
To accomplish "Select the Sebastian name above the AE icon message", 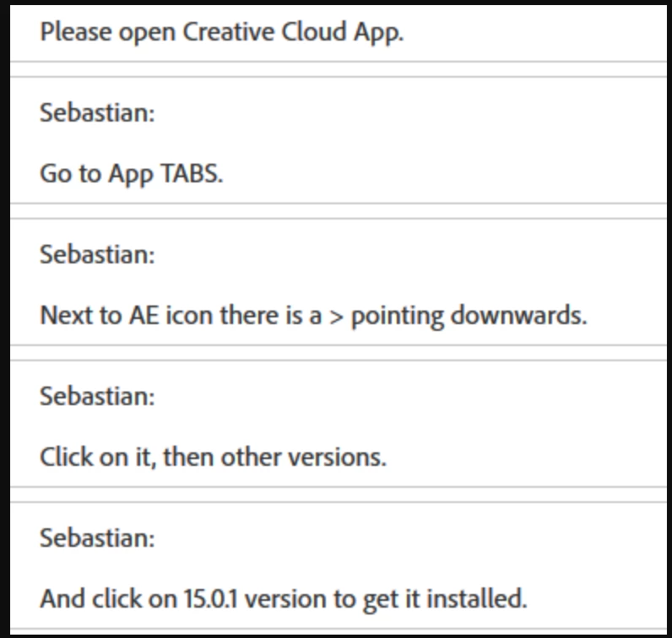I will coord(97,255).
